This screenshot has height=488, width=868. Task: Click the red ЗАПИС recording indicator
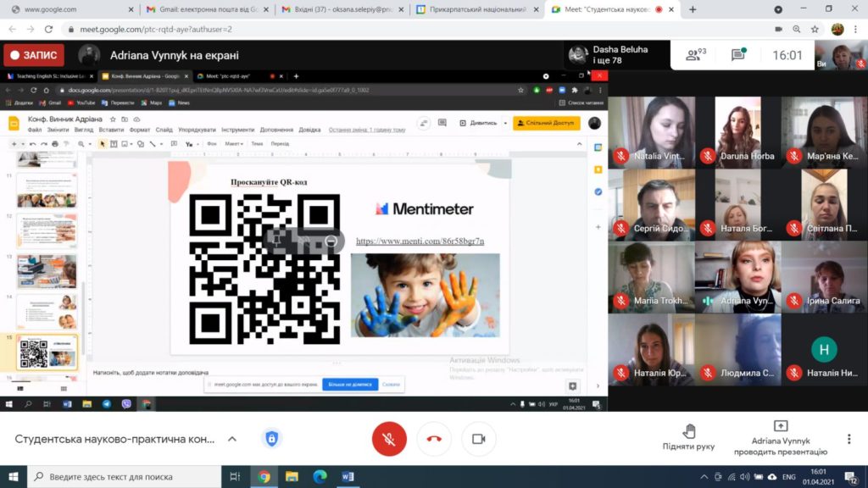coord(34,55)
